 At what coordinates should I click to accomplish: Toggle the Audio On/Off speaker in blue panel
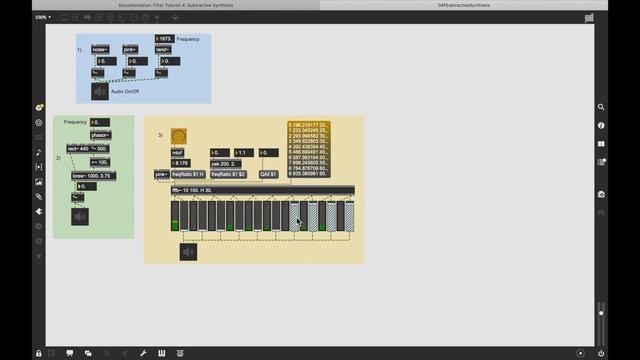click(100, 92)
